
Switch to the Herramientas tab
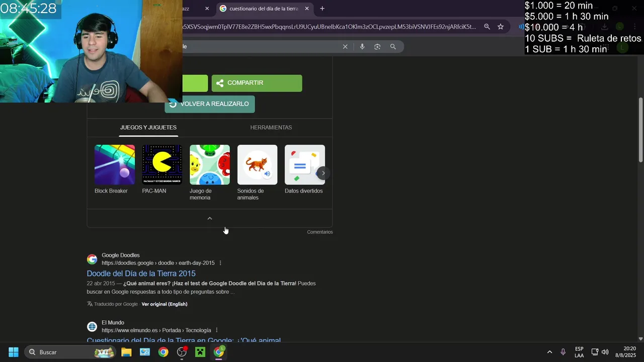pos(271,128)
